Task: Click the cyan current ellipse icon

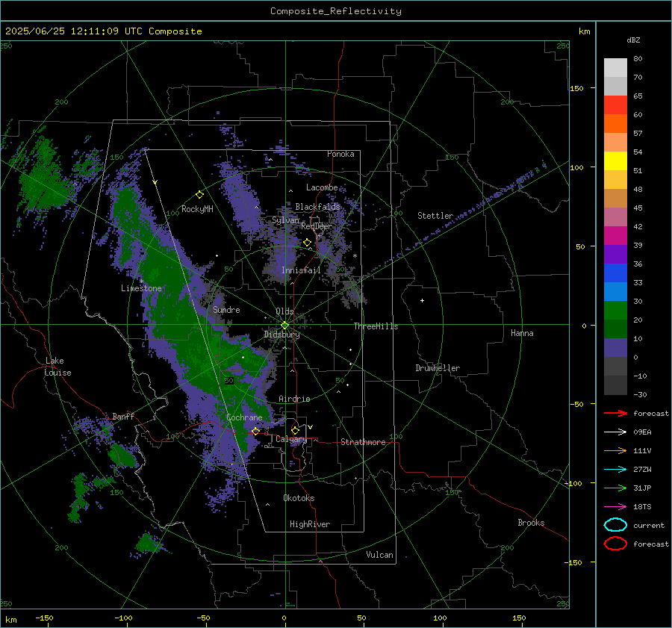Action: 615,525
